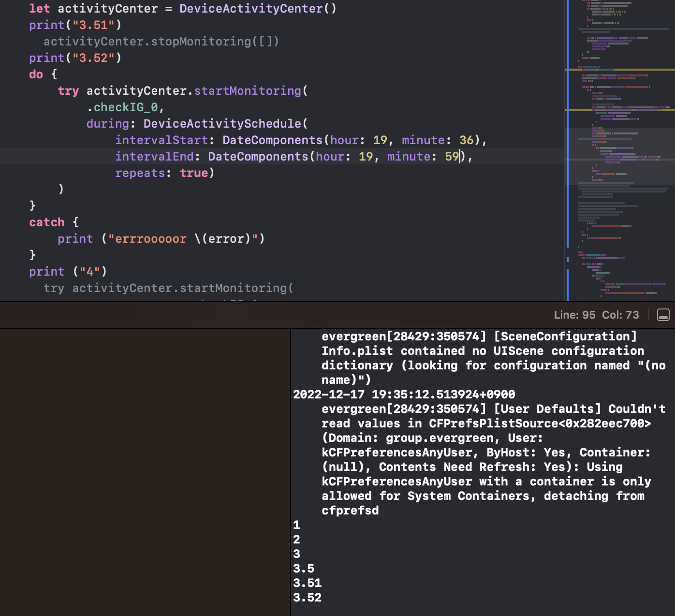Viewport: 675px width, 616px height.
Task: Click the minimap's highlighted viewport region
Action: pos(620,156)
